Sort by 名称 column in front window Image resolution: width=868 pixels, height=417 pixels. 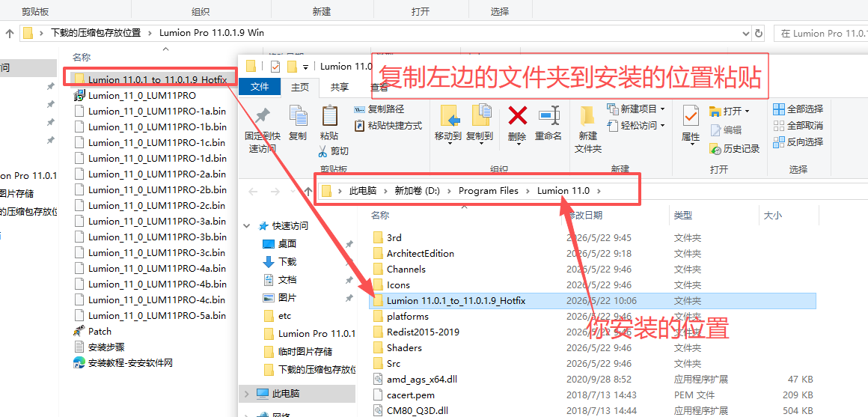coord(380,215)
